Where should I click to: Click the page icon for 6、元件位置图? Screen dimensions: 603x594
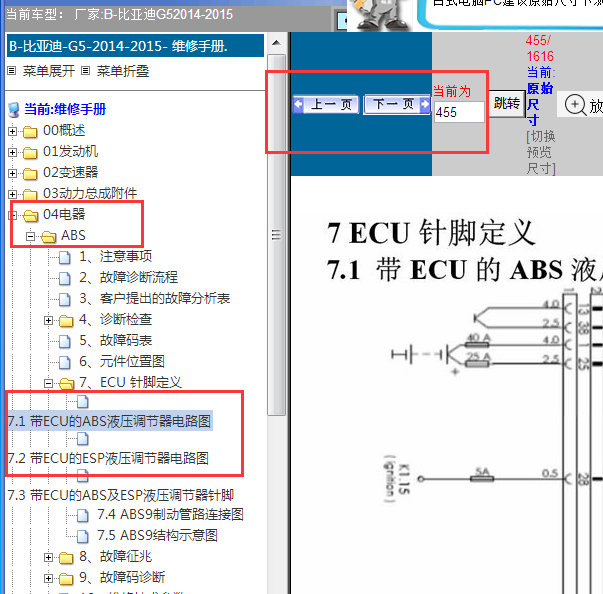tap(65, 362)
